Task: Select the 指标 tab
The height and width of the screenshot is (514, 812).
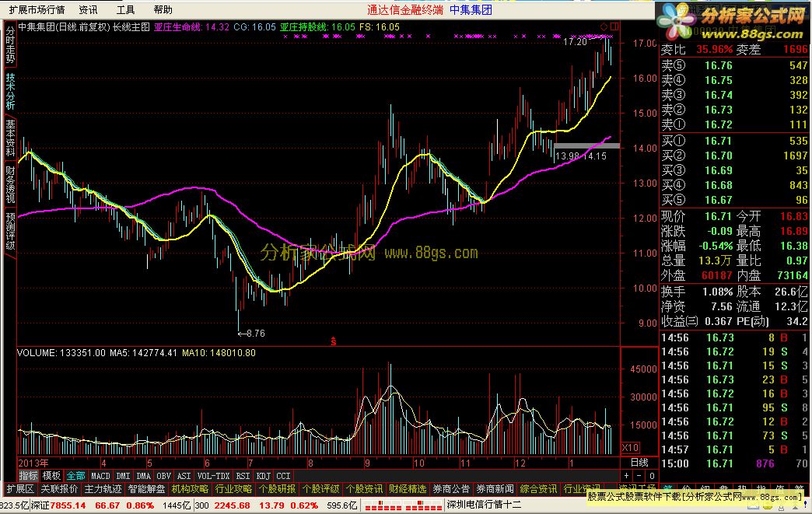Action: pyautogui.click(x=28, y=476)
